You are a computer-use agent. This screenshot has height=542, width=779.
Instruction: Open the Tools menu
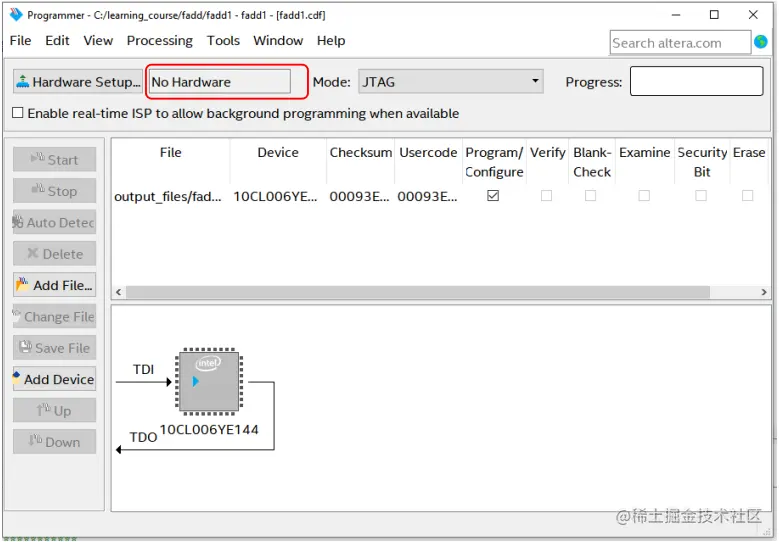pos(223,41)
